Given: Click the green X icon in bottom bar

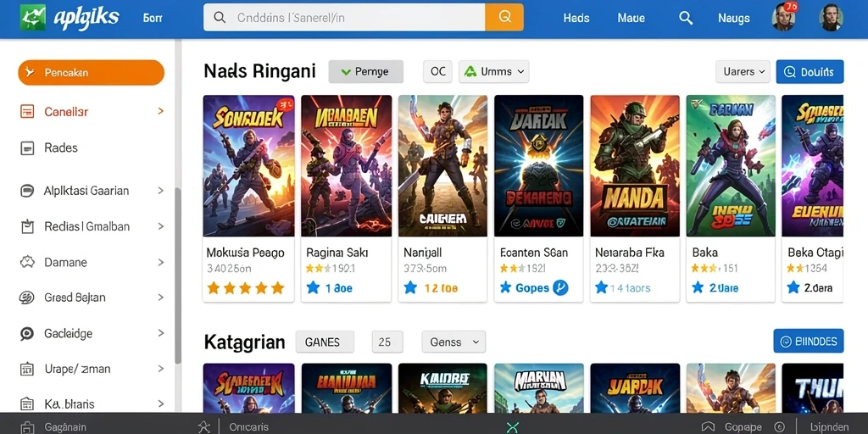Looking at the screenshot, I should tap(513, 427).
